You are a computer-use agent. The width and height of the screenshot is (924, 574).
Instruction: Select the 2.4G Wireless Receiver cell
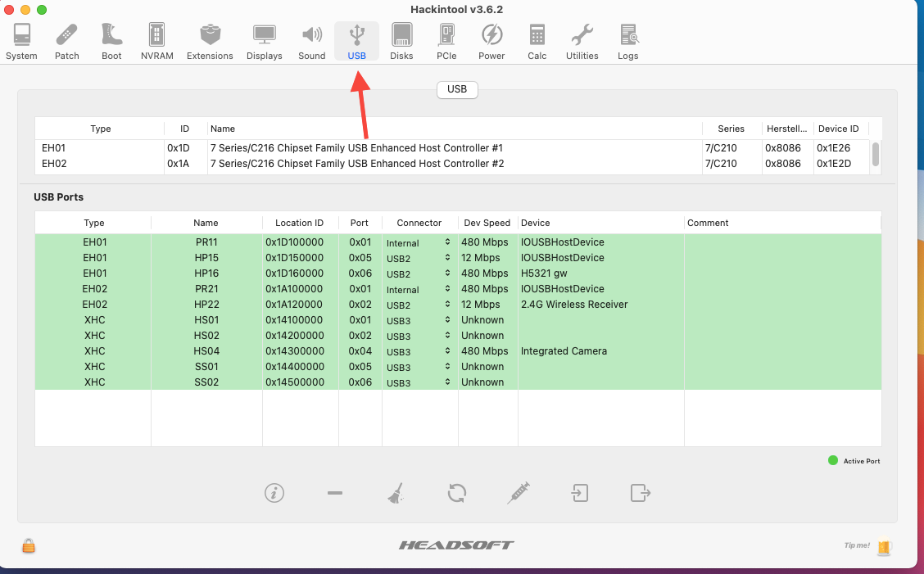click(x=600, y=305)
